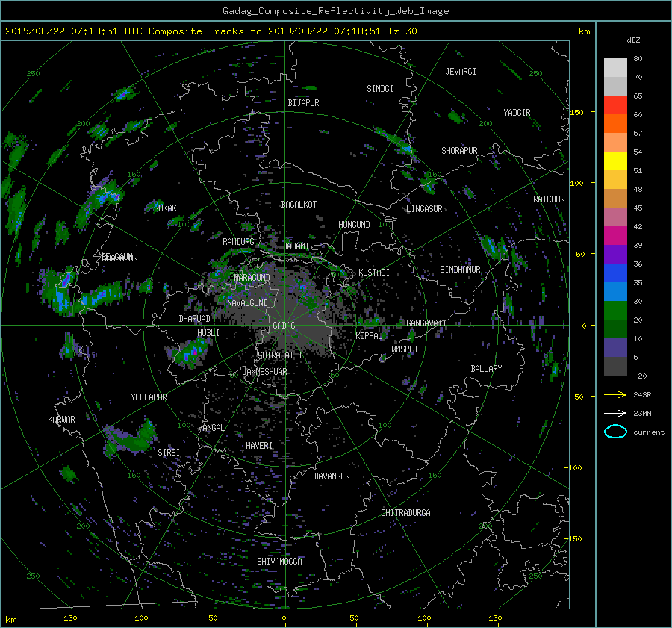This screenshot has height=628, width=672.
Task: Click the SHIVAMOGGA city label
Action: [279, 562]
